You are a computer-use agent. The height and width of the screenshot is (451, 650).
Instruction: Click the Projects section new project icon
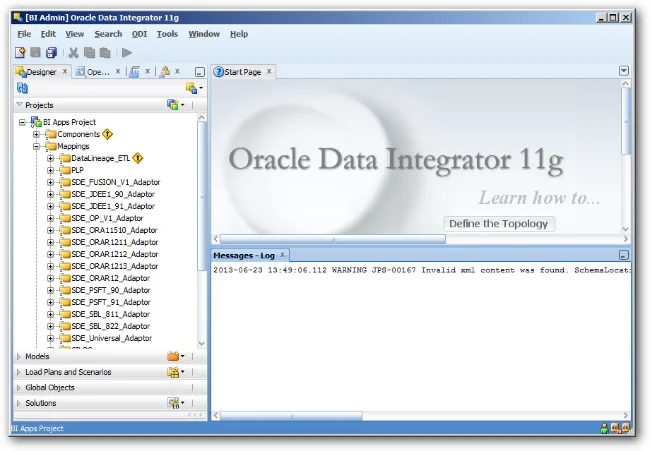coord(173,105)
